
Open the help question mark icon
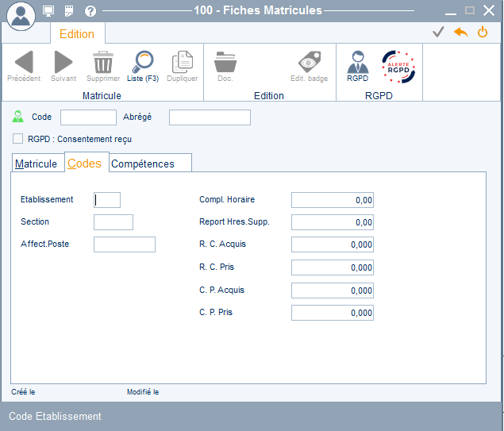tap(90, 11)
